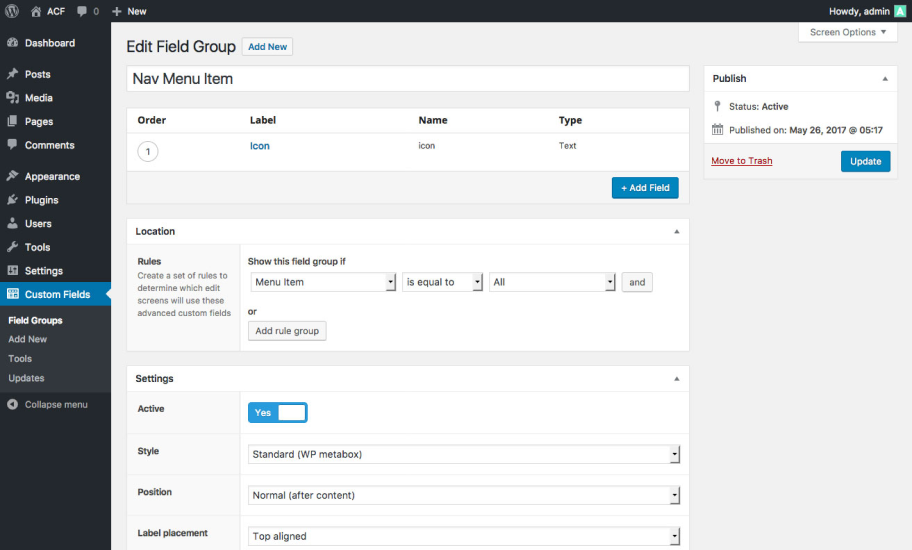Screen dimensions: 912x550
Task: Open the Menu Item rule dropdown
Action: tap(324, 282)
